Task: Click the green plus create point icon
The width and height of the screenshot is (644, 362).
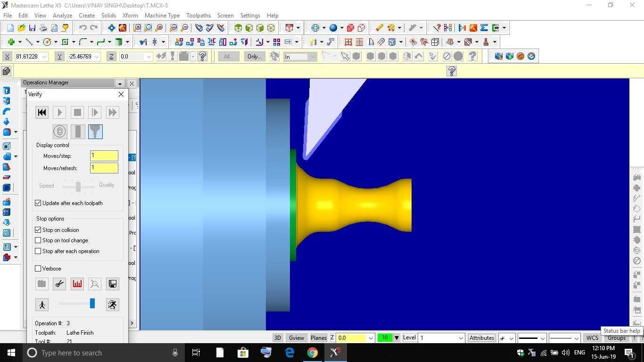Action: (11, 42)
